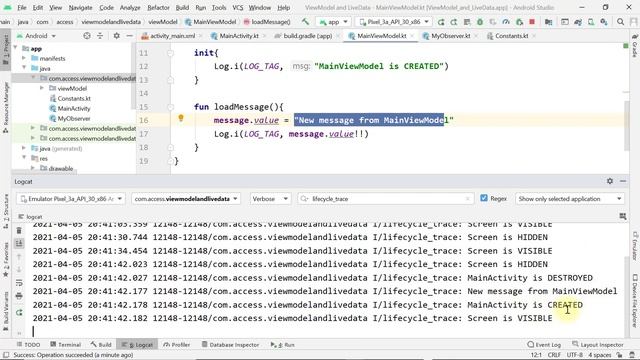Toggle the Build Variants side tool window

6,310
